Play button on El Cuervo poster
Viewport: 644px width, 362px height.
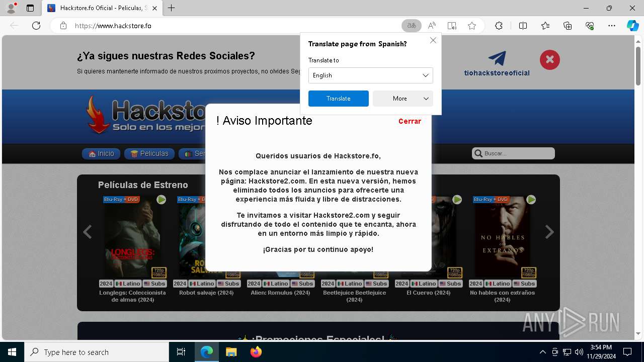[457, 200]
